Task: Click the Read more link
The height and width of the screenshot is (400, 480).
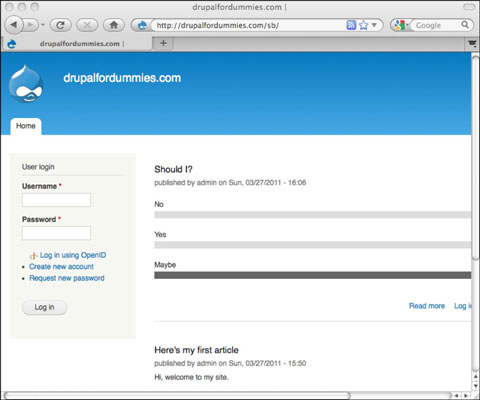Action: (427, 306)
